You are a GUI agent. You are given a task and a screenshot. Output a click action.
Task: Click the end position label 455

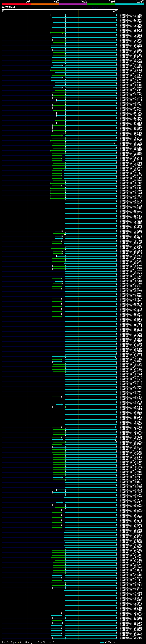click(x=115, y=11)
